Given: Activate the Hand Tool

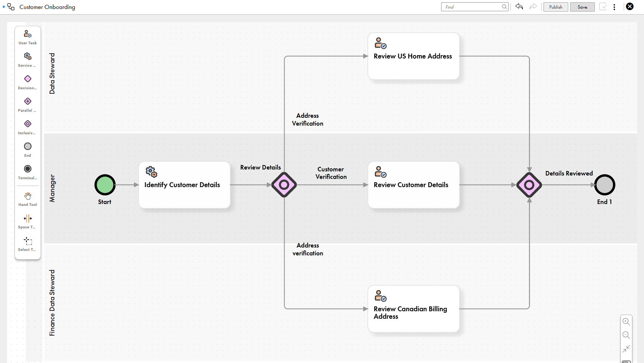Looking at the screenshot, I should coord(28,199).
